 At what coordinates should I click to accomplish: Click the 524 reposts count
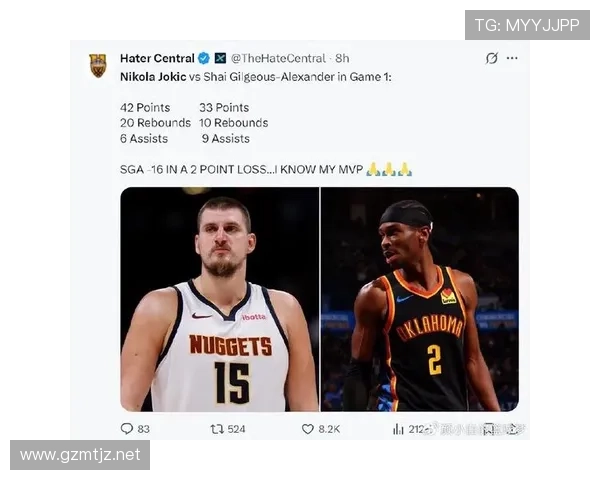click(236, 429)
